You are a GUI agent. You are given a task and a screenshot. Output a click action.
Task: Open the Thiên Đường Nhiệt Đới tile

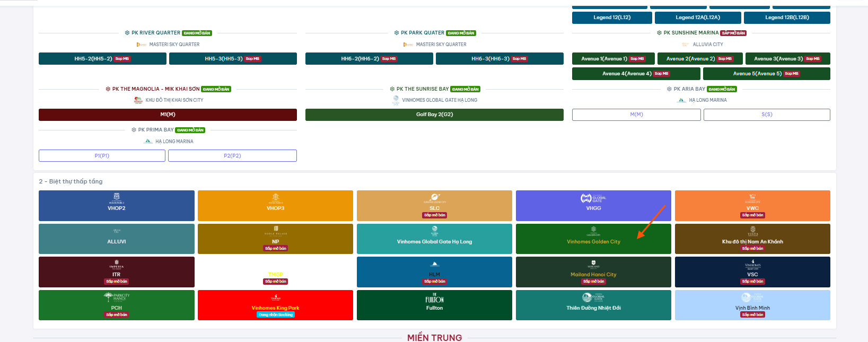point(593,305)
